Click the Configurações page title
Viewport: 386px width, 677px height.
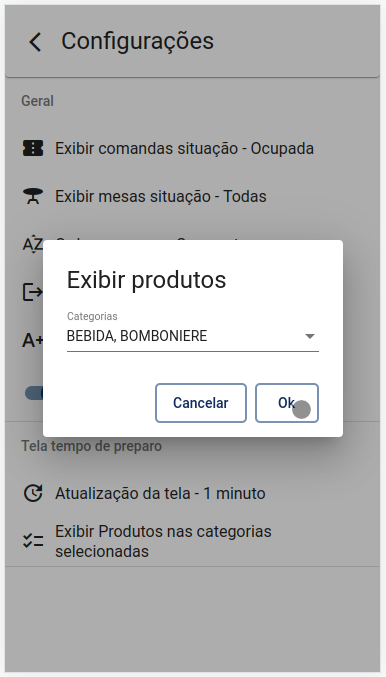pyautogui.click(x=137, y=41)
